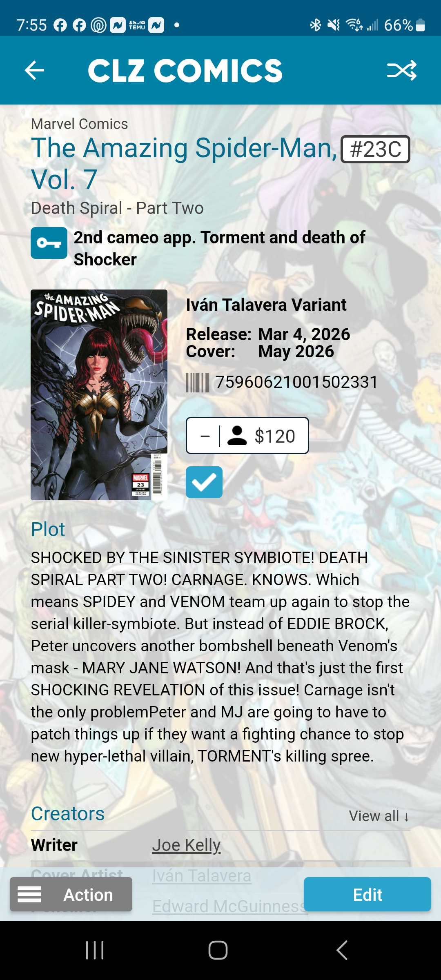Open the Spider-Man cover thumbnail
The height and width of the screenshot is (980, 441).
point(99,395)
